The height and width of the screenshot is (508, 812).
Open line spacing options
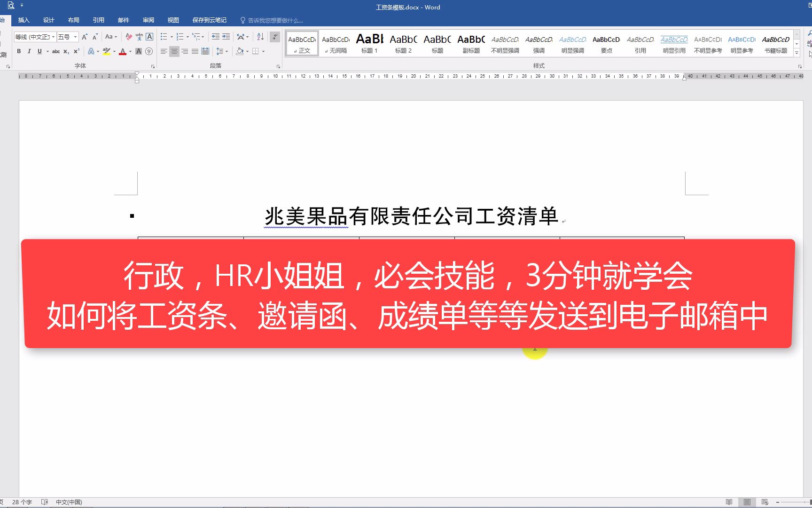pos(220,51)
